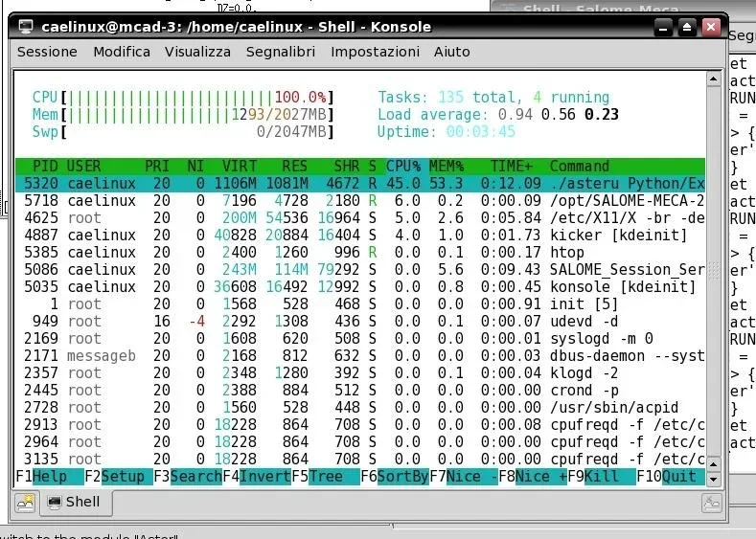Select cpufreqd process row with PID 2964
This screenshot has height=539, width=756.
(x=360, y=442)
